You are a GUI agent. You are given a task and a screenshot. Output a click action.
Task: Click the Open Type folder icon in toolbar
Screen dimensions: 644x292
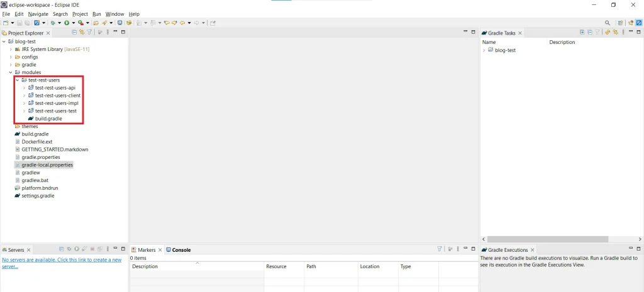coord(96,23)
